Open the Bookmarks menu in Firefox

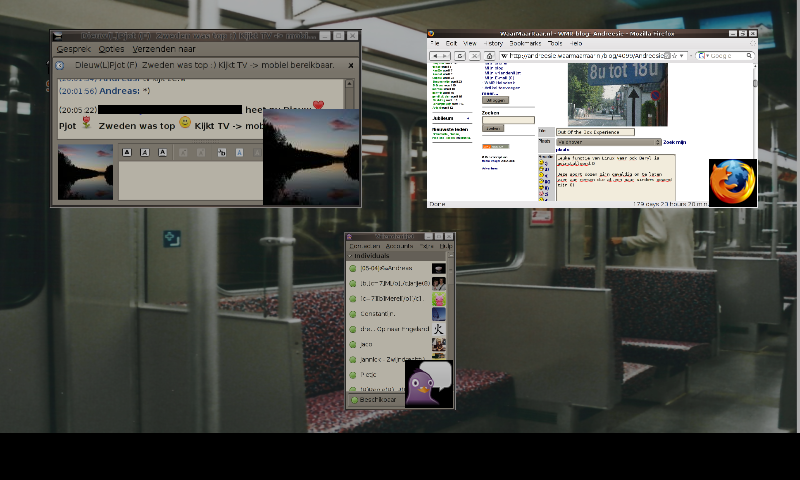pos(526,44)
